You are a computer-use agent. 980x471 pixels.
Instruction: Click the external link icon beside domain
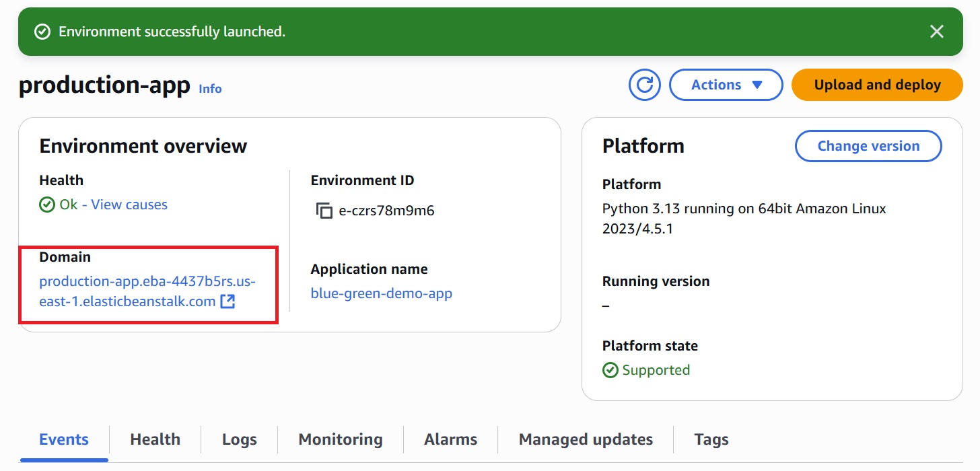pyautogui.click(x=228, y=301)
